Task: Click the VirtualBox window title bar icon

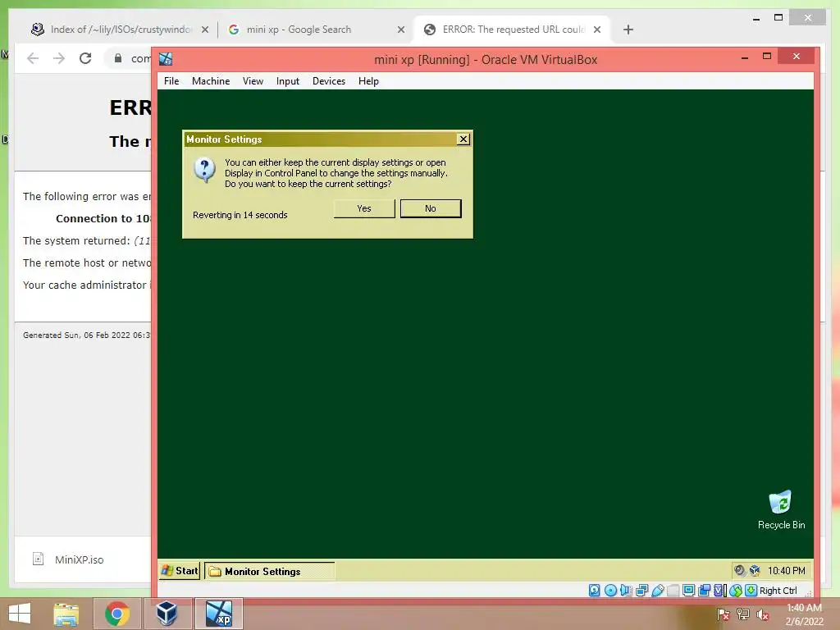Action: 166,59
